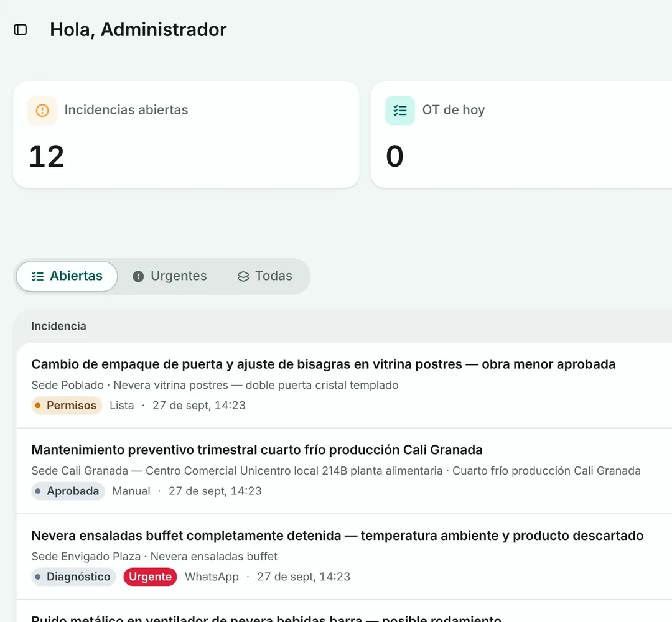The width and height of the screenshot is (672, 622).
Task: Click the 'Hola, Administrador' heading
Action: [138, 30]
